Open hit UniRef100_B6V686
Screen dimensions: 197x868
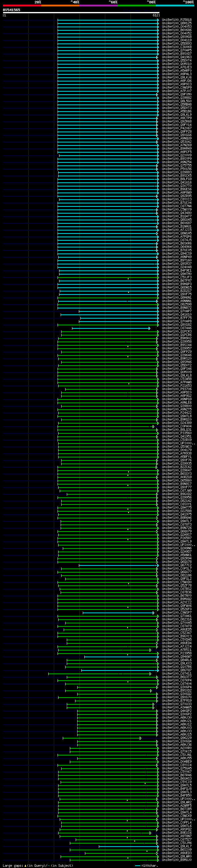click(x=177, y=30)
